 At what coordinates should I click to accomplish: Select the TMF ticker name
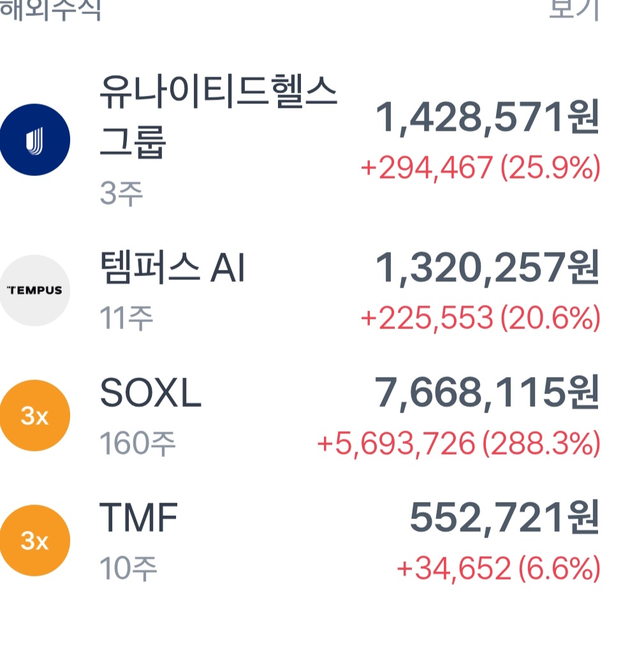click(x=138, y=517)
